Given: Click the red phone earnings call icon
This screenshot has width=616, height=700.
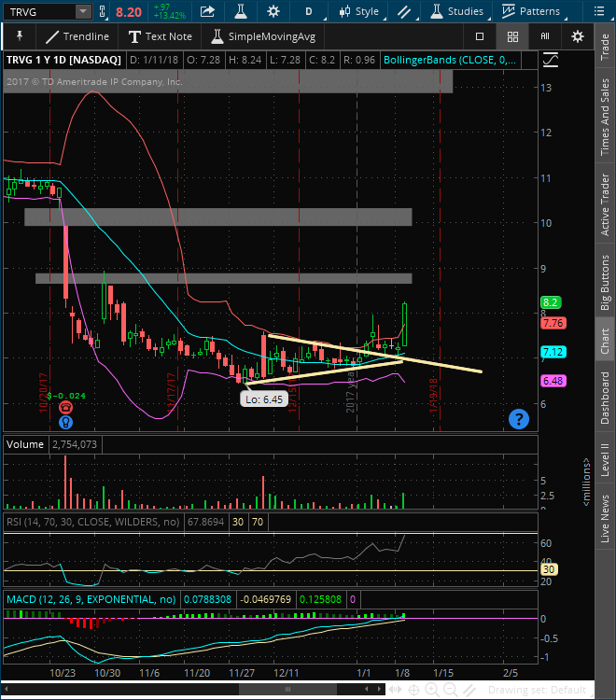Looking at the screenshot, I should [x=65, y=407].
